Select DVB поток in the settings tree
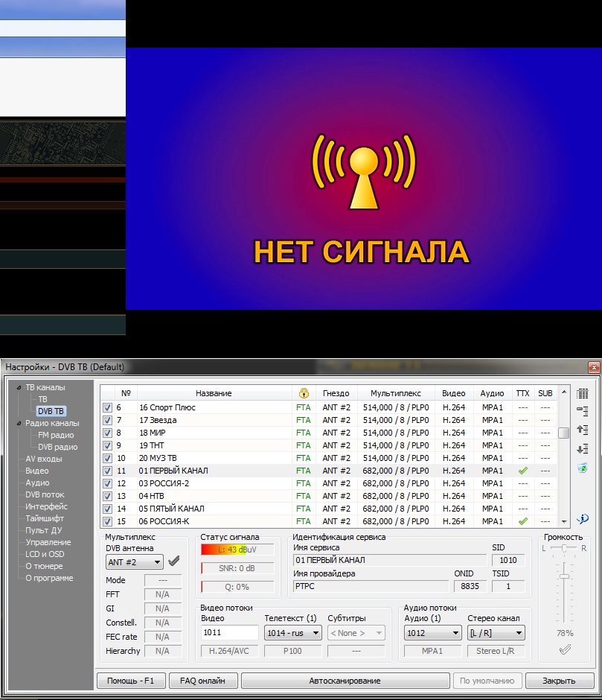The width and height of the screenshot is (602, 700). point(45,494)
